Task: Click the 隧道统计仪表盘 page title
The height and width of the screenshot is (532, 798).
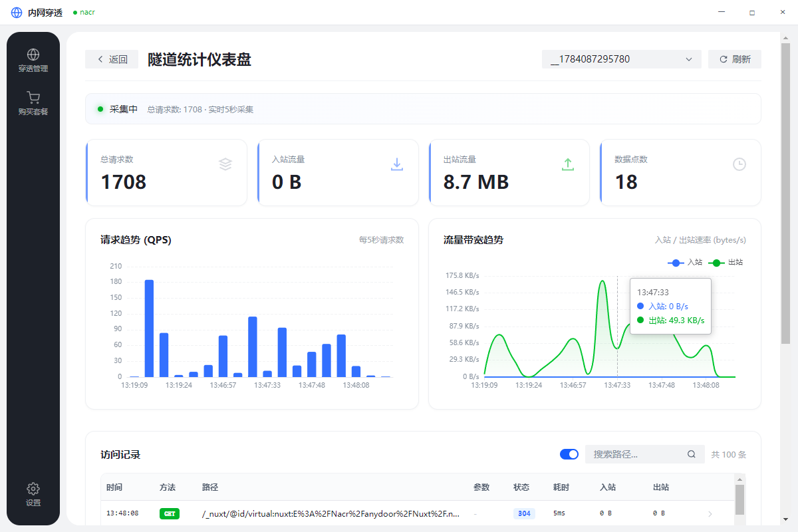Action: 199,59
